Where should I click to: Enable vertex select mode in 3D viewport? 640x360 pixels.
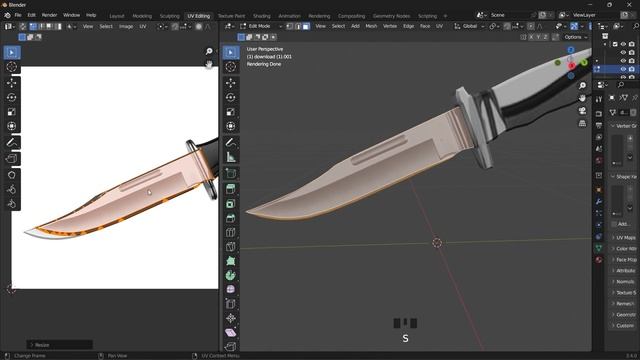[290, 26]
